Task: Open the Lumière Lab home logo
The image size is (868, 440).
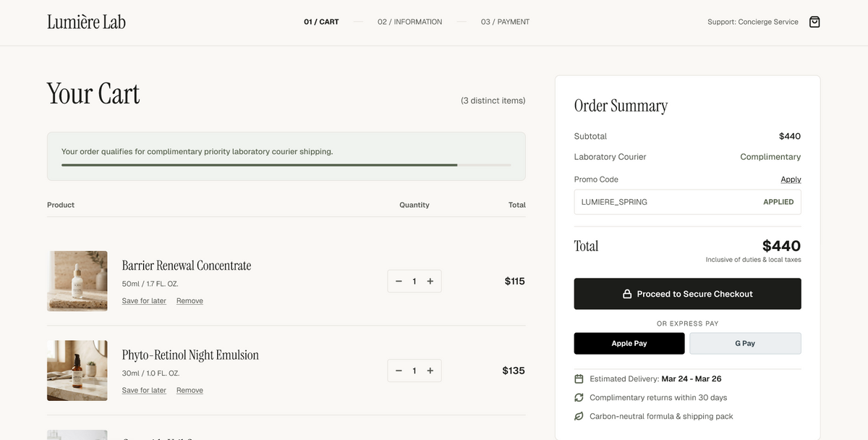Action: point(86,22)
